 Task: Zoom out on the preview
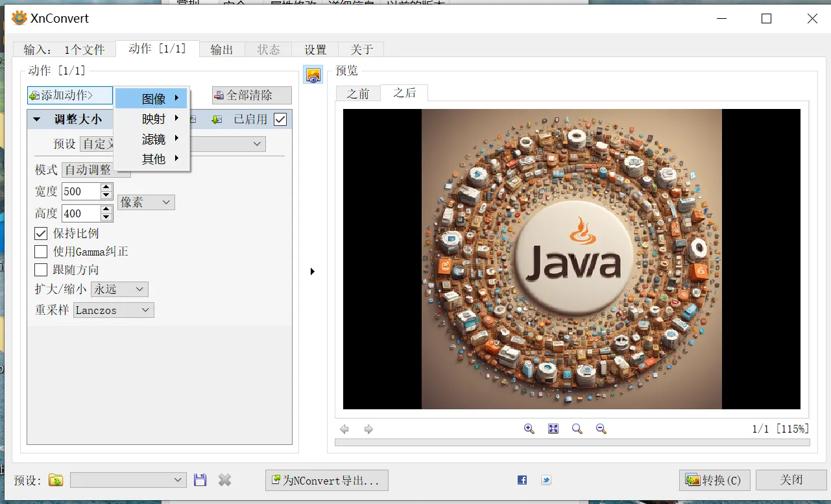(601, 429)
